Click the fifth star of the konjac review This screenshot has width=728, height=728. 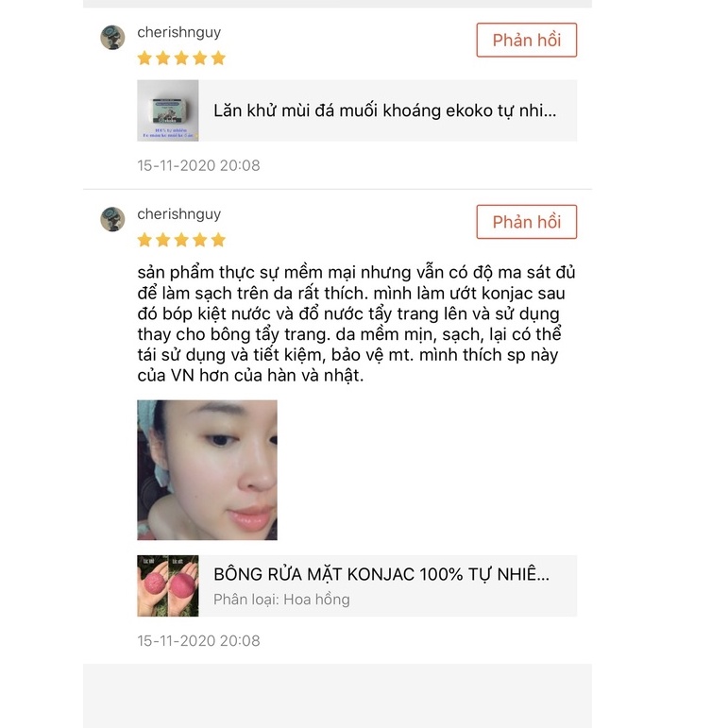click(218, 240)
